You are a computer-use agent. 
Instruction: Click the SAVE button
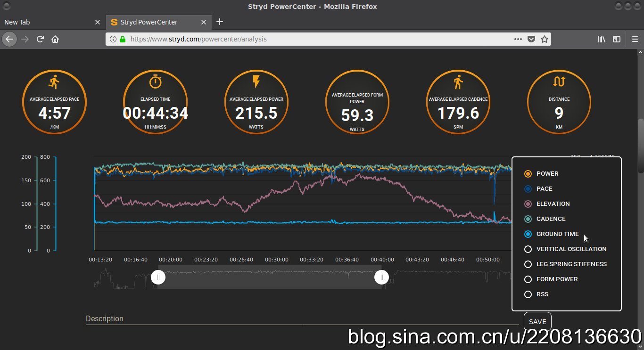tap(537, 322)
